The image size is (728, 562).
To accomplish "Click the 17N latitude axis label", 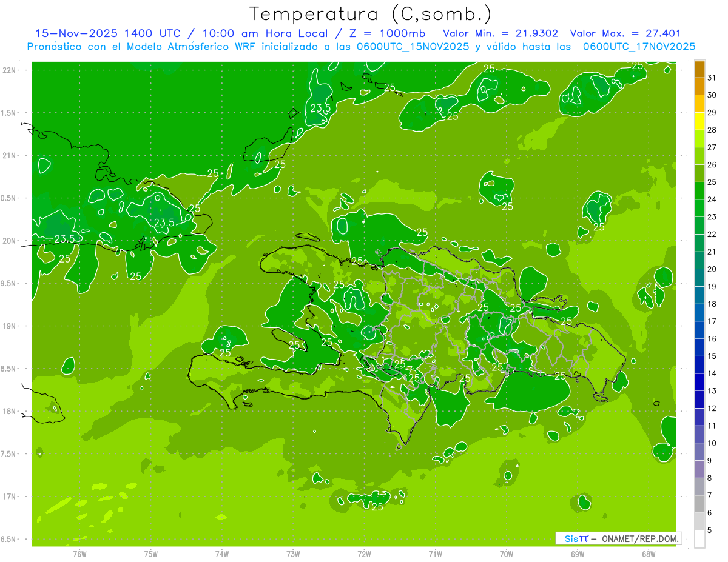I will tap(10, 497).
